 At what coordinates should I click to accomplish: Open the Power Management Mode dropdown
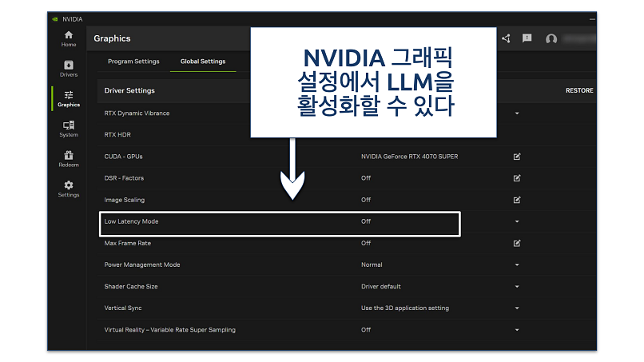(517, 265)
